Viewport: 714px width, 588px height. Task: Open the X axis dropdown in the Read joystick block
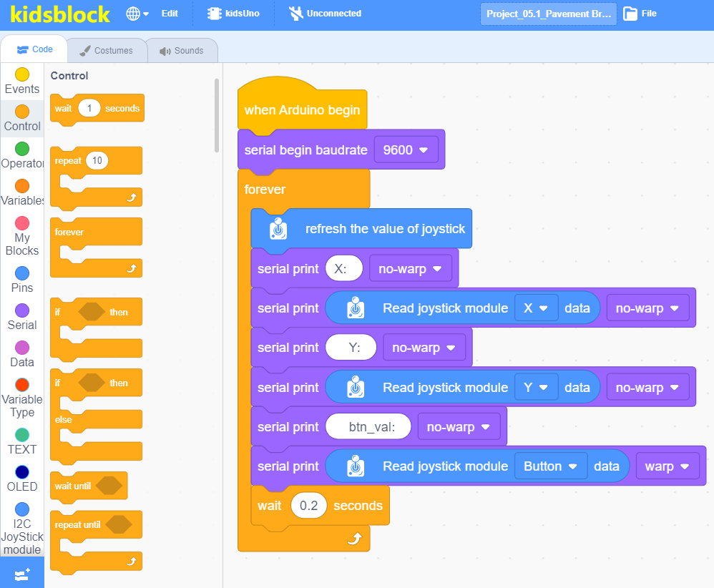pyautogui.click(x=536, y=308)
